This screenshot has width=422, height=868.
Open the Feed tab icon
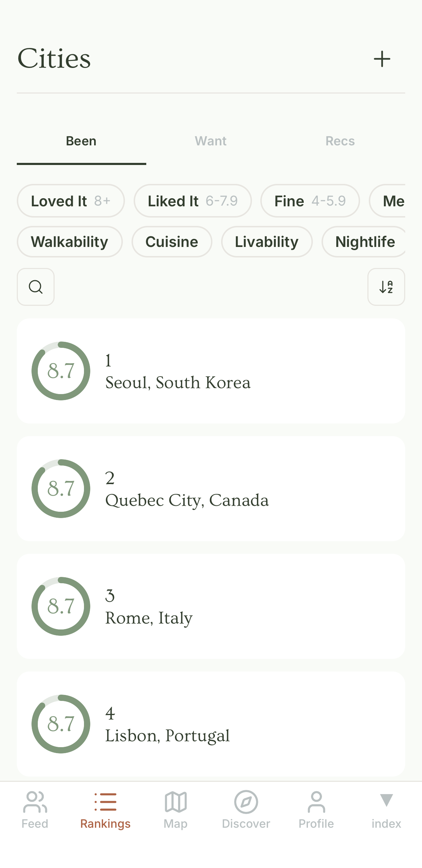(35, 802)
